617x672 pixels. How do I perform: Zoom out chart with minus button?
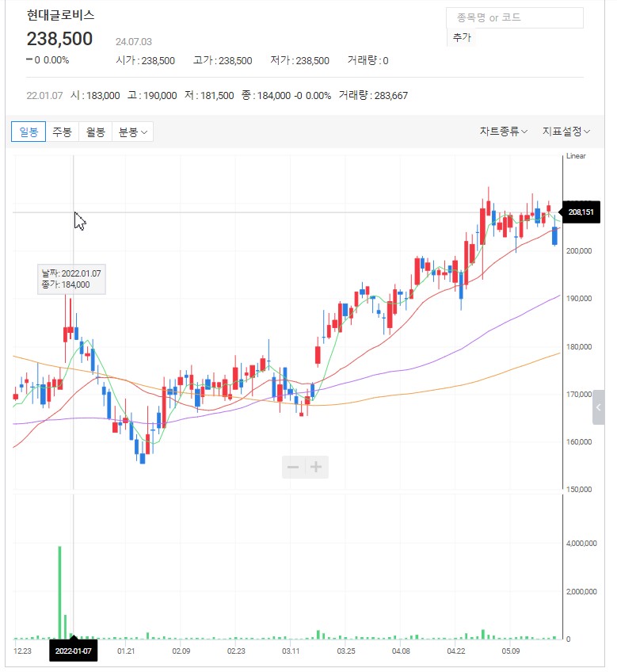[293, 467]
